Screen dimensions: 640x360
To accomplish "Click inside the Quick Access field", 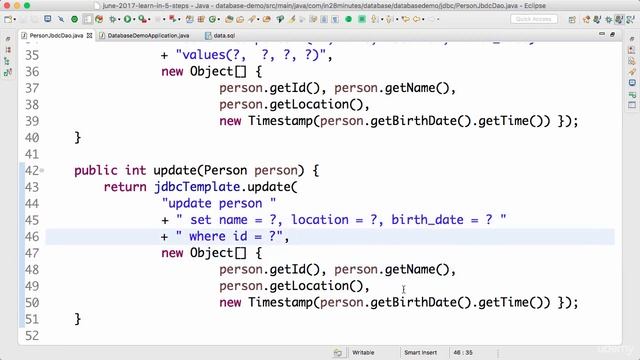I will pyautogui.click(x=533, y=19).
